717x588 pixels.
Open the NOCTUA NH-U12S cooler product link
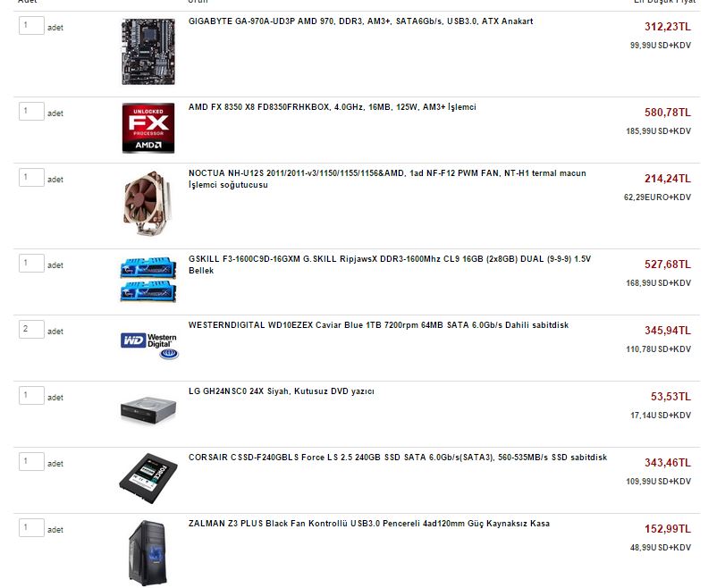coord(387,179)
